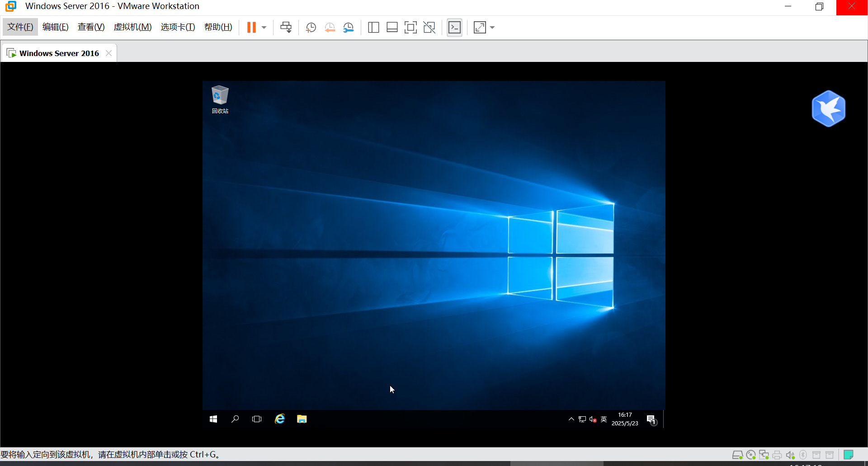Switch the 英 input language indicator

[604, 419]
